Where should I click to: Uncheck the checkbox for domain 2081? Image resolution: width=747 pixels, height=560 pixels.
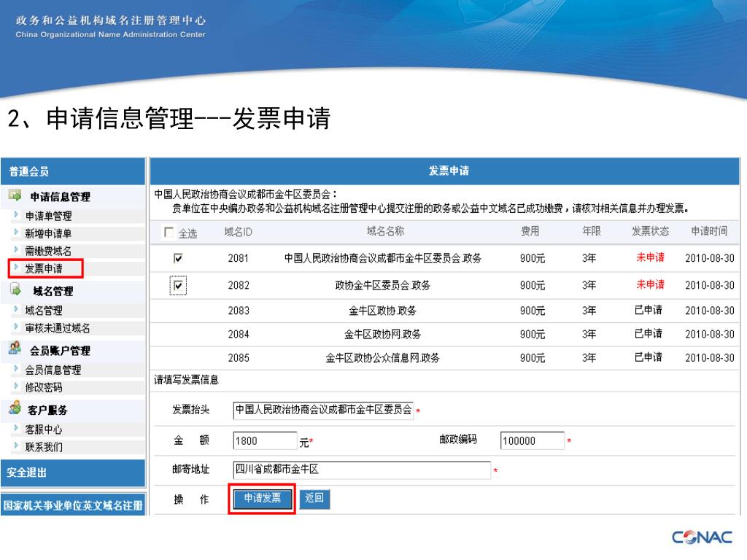pos(179,258)
